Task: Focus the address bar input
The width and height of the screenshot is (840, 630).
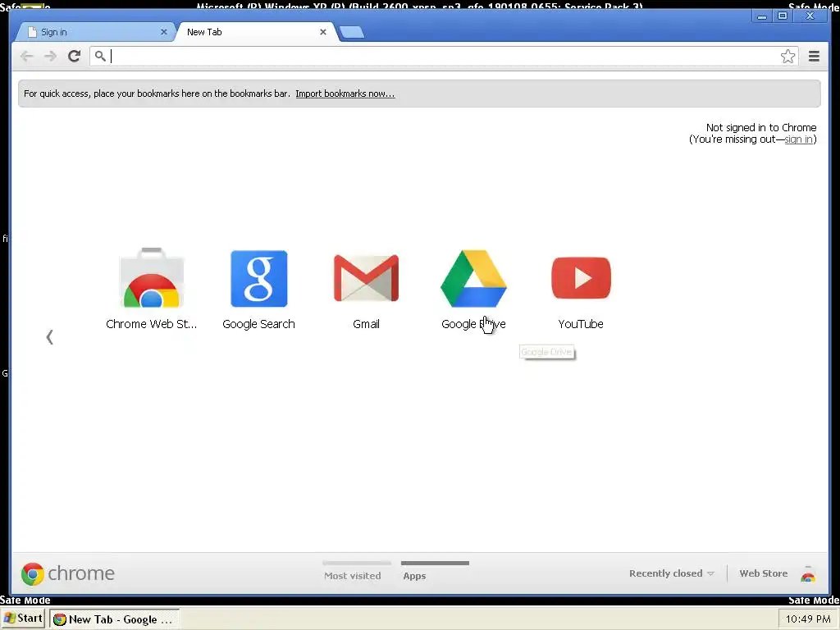Action: pyautogui.click(x=444, y=57)
